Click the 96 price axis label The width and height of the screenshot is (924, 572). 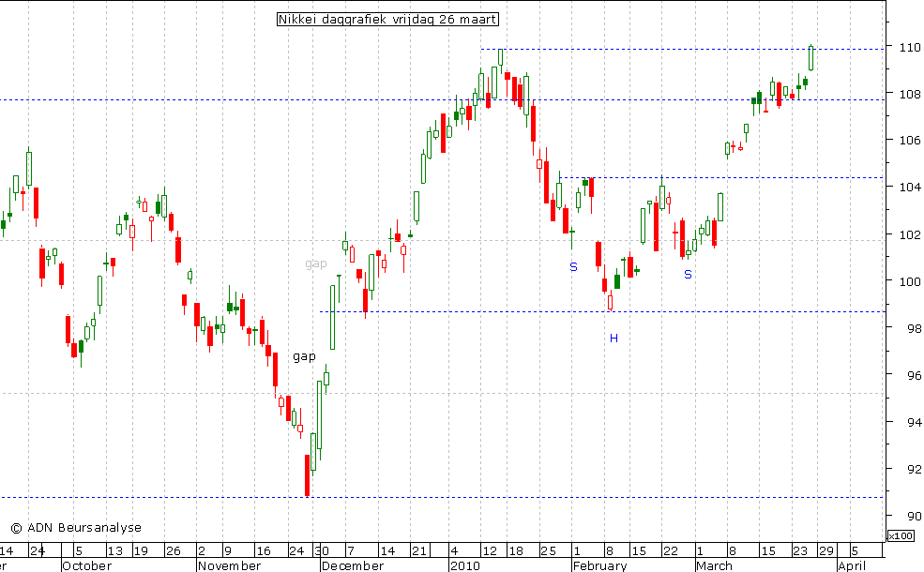click(914, 375)
